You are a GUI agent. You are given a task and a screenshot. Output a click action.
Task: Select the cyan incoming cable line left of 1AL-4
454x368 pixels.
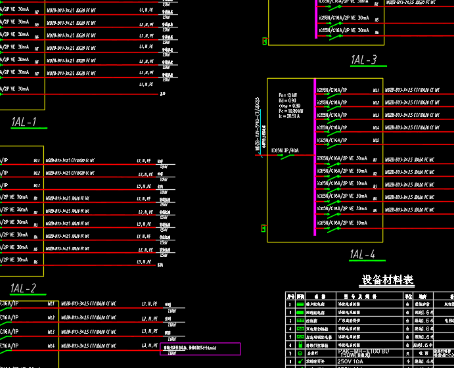261,133
